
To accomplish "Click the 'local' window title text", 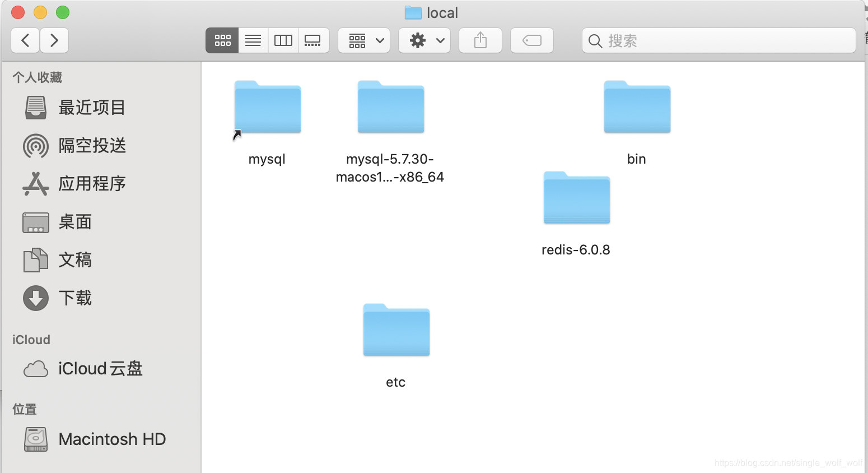I will (442, 13).
